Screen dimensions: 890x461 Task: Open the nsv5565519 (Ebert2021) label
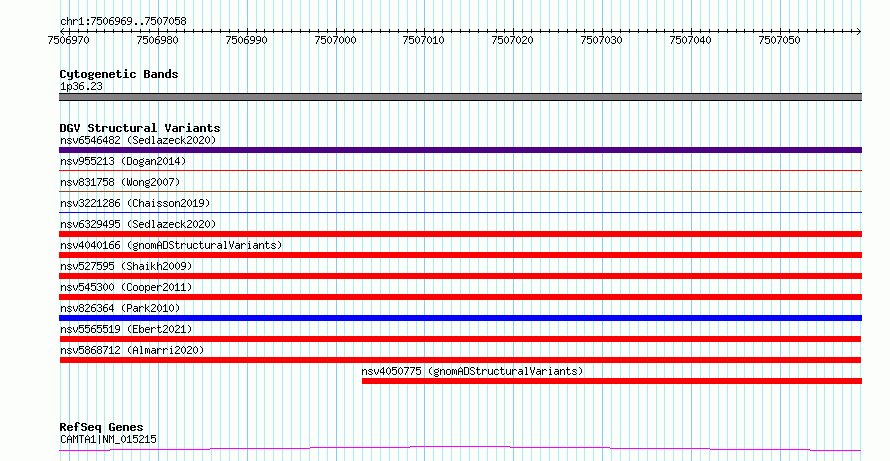coord(126,329)
